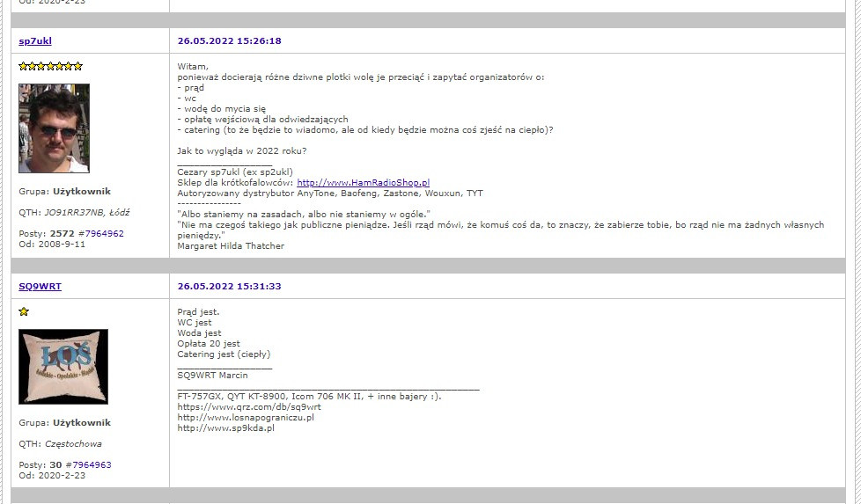Click SQ9WRT's ŁOŚ pillow avatar

63,367
